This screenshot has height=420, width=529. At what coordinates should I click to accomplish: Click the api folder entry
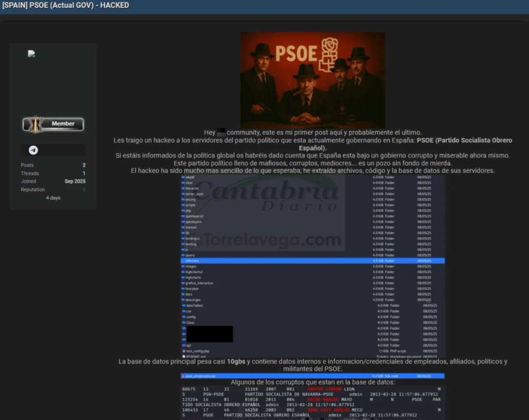point(188,345)
